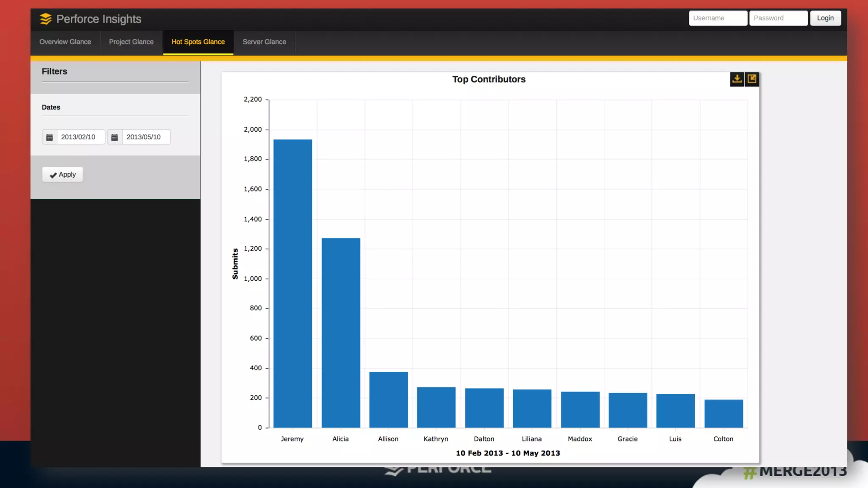Click Colton's bar in the chart

(x=723, y=413)
